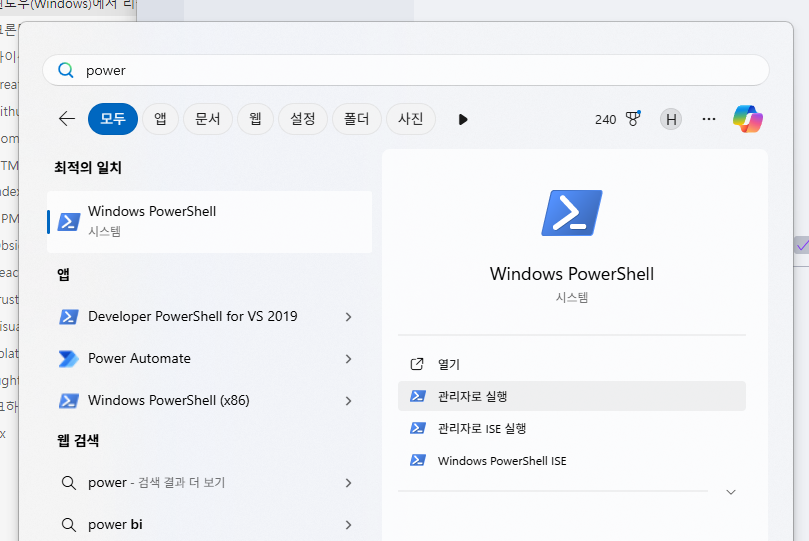Viewport: 809px width, 541px height.
Task: Click the Windows PowerShell (x86) icon
Action: (69, 401)
